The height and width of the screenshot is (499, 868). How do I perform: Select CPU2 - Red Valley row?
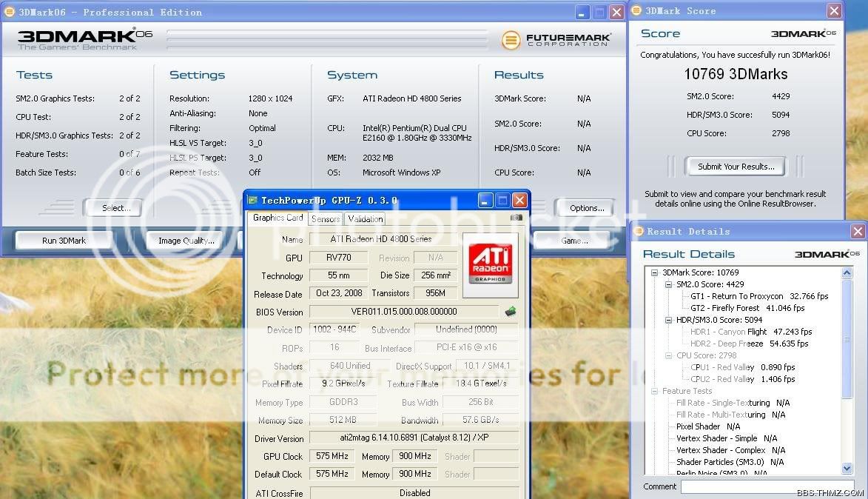point(742,379)
